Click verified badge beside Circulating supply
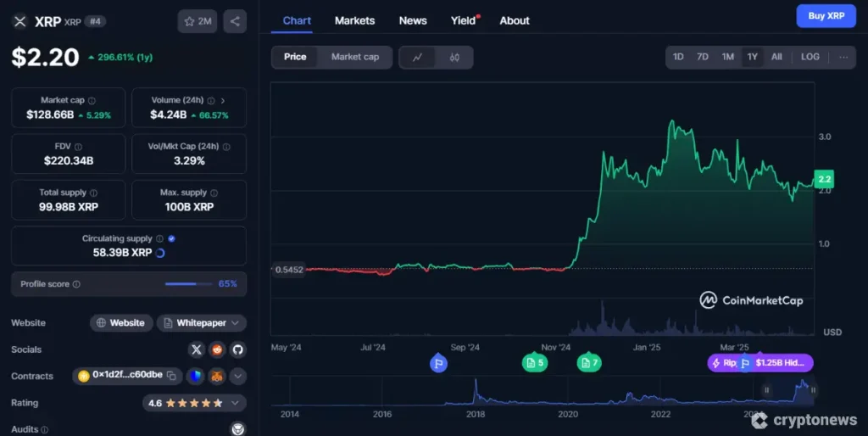The height and width of the screenshot is (436, 868). point(171,238)
